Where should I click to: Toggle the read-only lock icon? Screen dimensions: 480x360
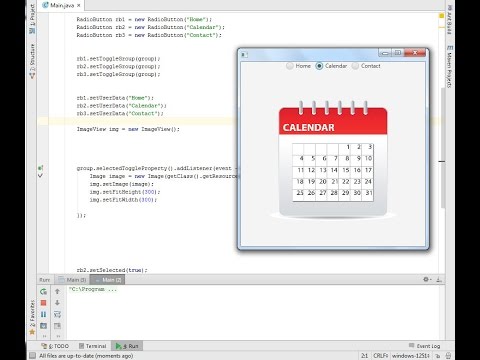(438, 356)
